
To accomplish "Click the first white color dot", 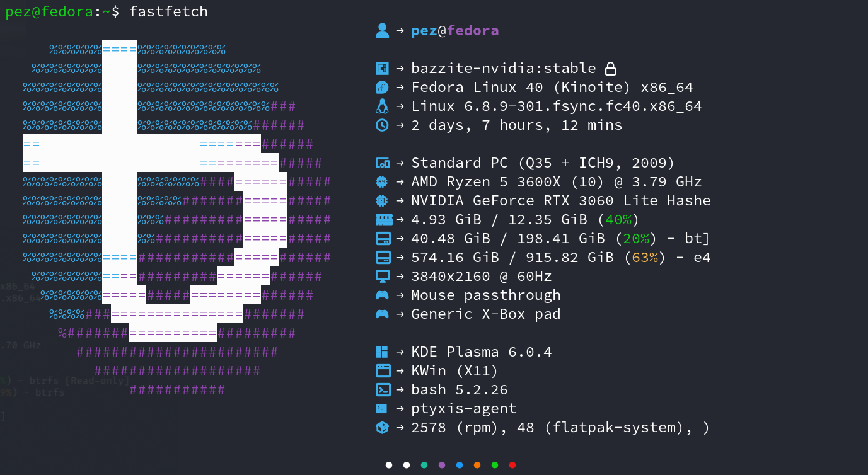I will [x=389, y=465].
